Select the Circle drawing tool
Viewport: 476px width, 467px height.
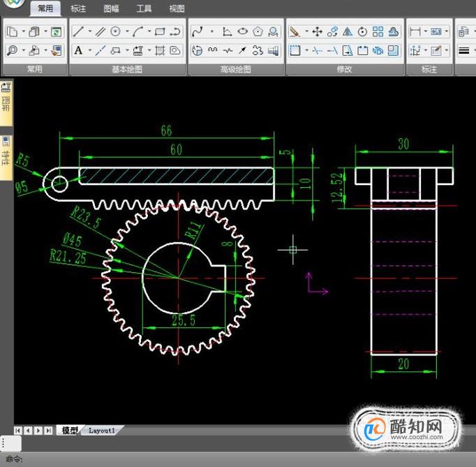(116, 31)
